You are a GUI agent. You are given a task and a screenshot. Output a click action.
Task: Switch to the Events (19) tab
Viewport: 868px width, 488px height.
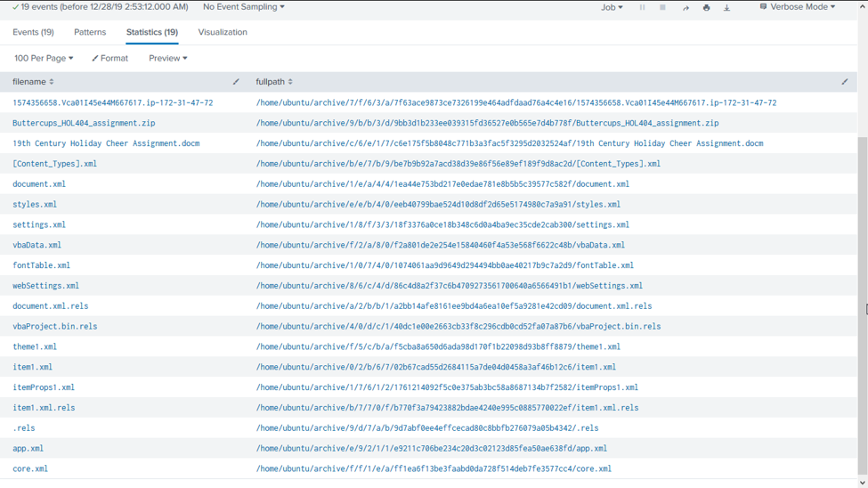pos(33,32)
